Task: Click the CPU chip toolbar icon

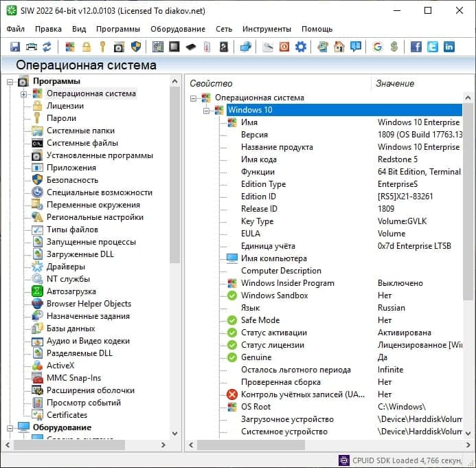Action: [174, 47]
